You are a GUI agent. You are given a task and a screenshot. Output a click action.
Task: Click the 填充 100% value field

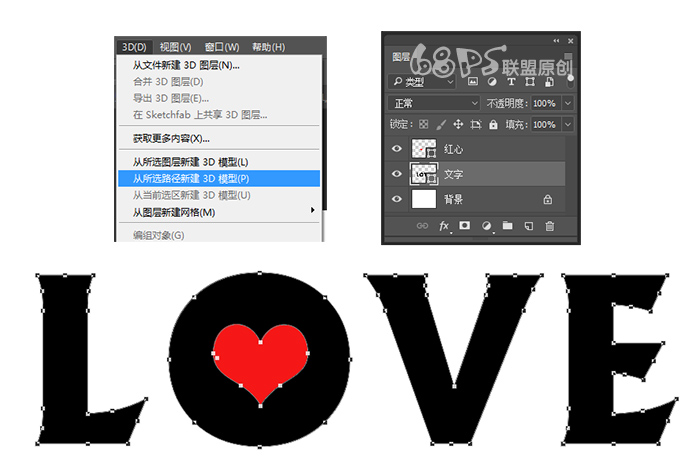(x=546, y=124)
